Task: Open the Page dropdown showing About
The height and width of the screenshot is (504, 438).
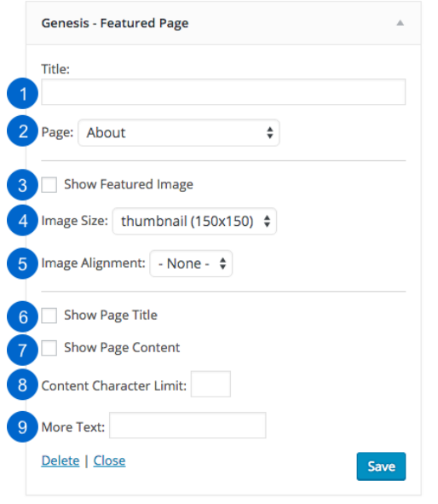Action: pos(179,133)
